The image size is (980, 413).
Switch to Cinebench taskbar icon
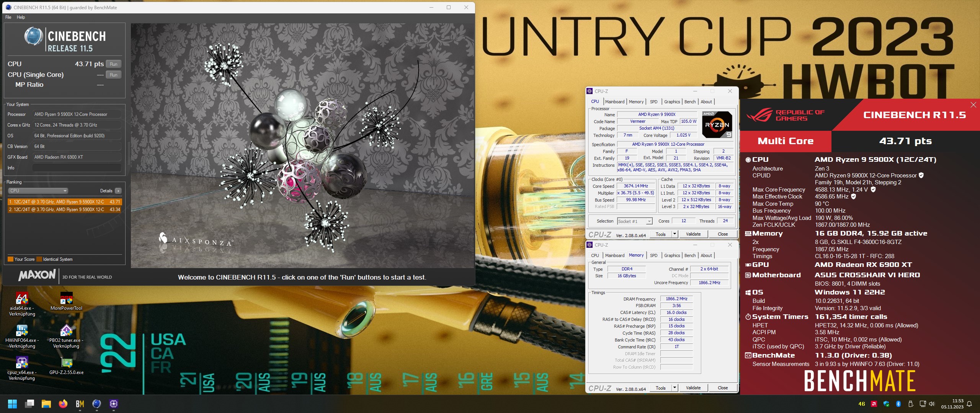click(96, 404)
